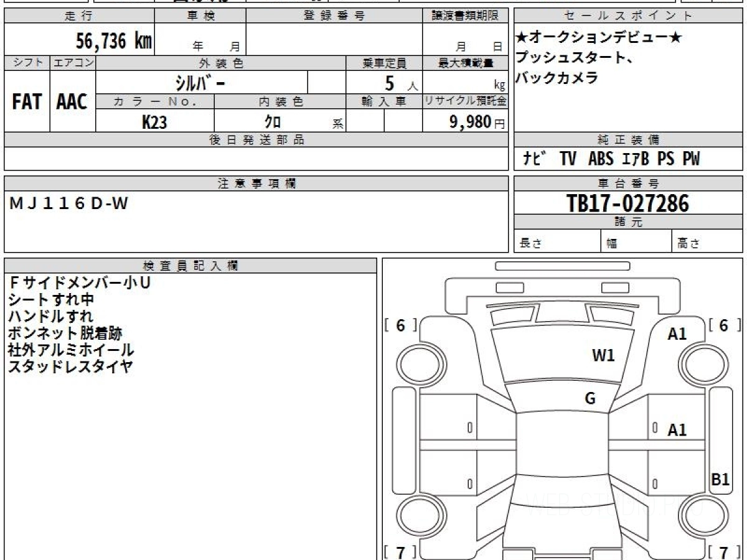Select the ★オークションデビュー★ line

tap(599, 39)
